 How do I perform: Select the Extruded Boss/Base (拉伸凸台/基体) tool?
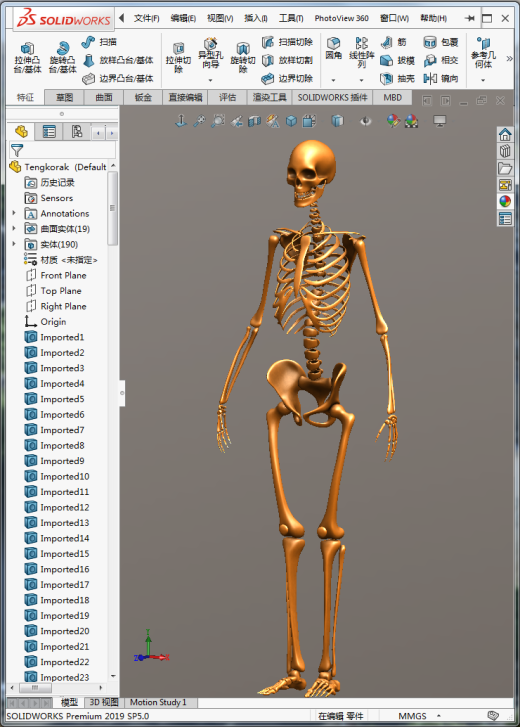tap(27, 57)
